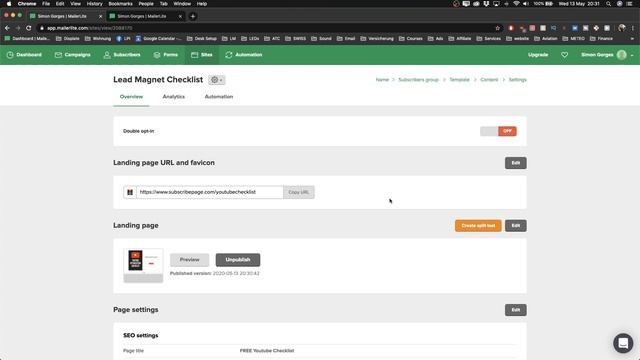This screenshot has width=640, height=360.
Task: Click the Settings breadcrumb step
Action: click(x=517, y=80)
